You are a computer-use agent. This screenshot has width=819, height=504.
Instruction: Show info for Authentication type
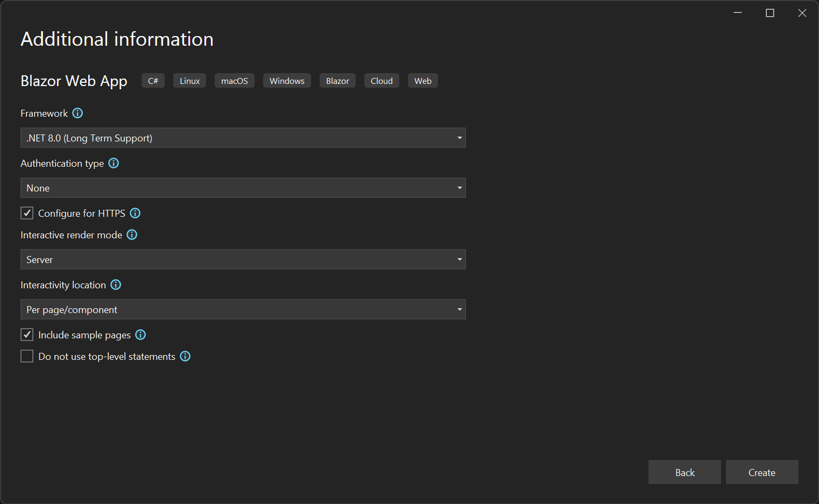coord(114,163)
